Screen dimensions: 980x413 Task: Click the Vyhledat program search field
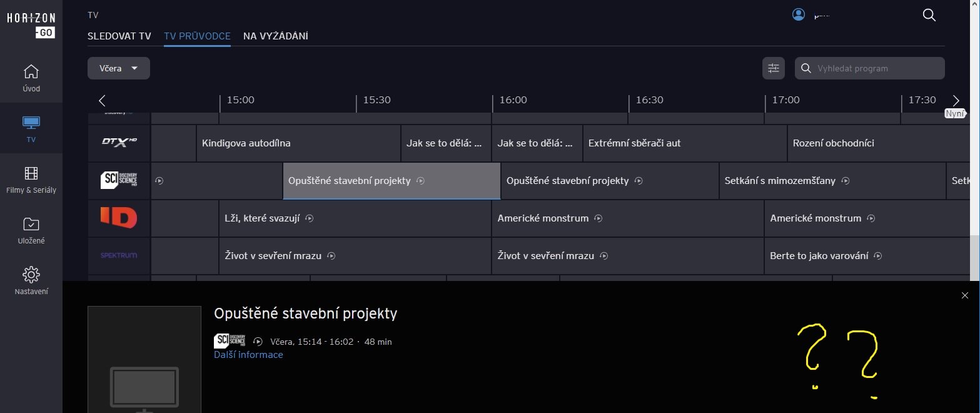[876, 68]
